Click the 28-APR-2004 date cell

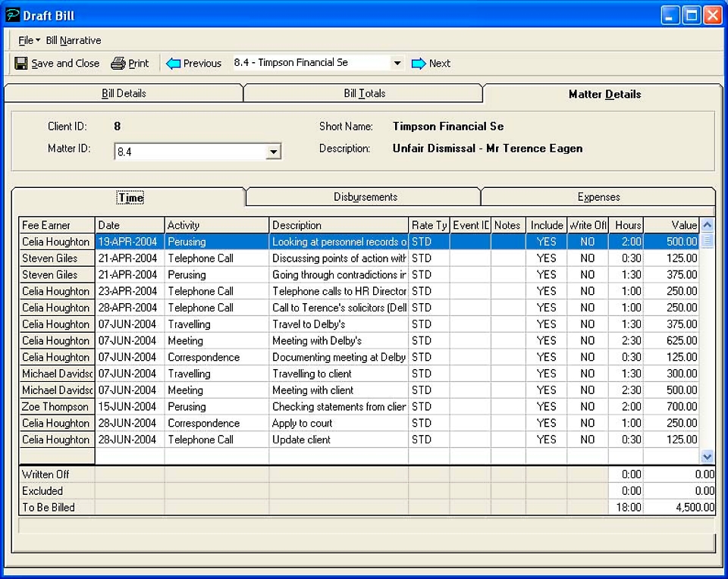(x=130, y=308)
